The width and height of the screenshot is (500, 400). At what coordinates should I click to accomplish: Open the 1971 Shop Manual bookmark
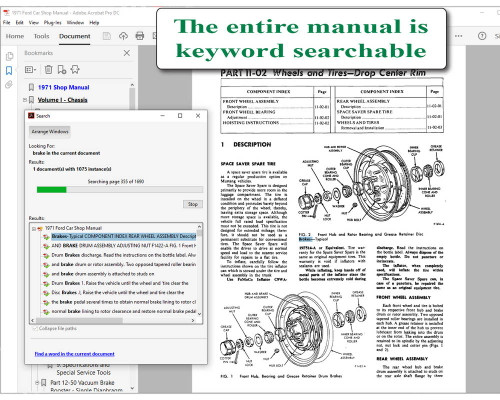[x=63, y=87]
